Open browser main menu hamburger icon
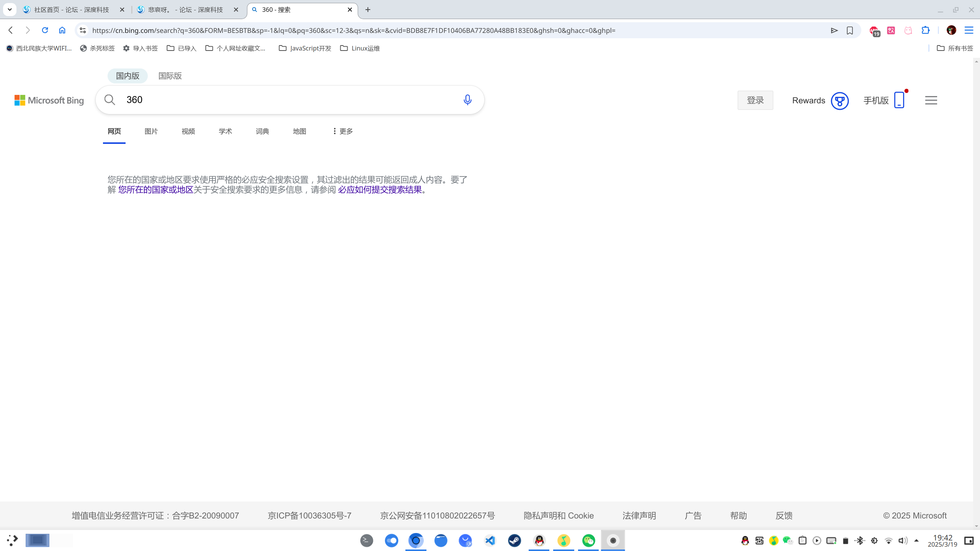 pyautogui.click(x=969, y=30)
